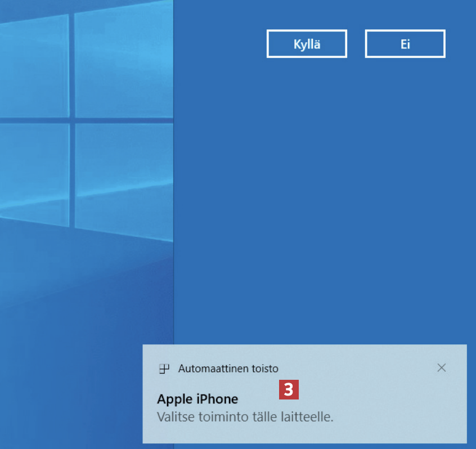This screenshot has height=449, width=476.
Task: Click the word "iPhone" in the notification
Action: click(x=216, y=399)
